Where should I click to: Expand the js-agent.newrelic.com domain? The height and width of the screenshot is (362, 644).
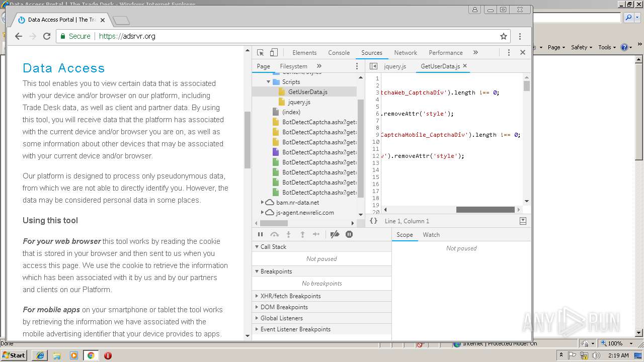tap(262, 213)
